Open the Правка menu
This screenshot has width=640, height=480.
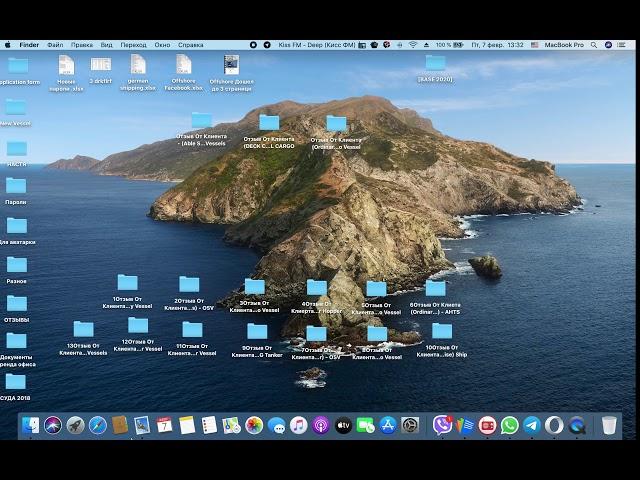tap(82, 45)
